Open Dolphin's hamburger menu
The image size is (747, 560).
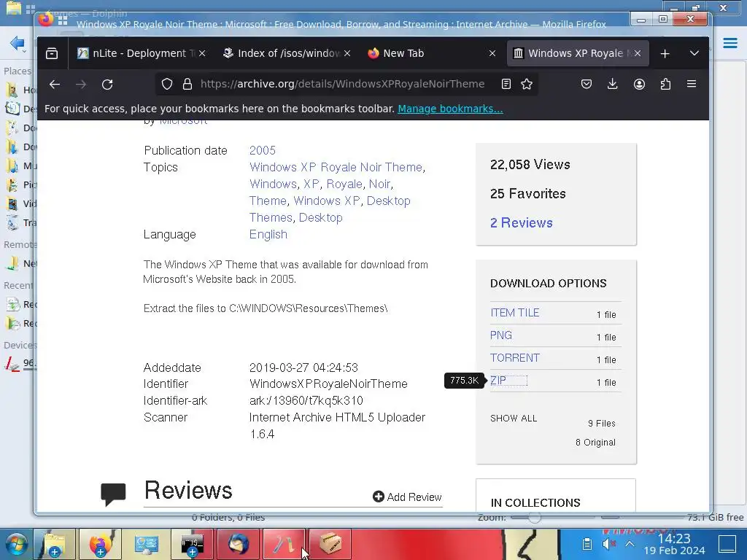(729, 43)
